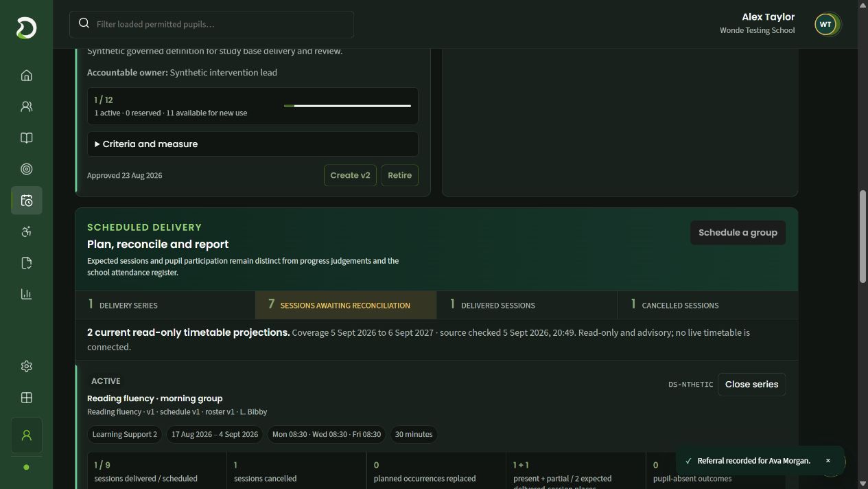The width and height of the screenshot is (868, 489).
Task: Click the Close series button
Action: point(751,385)
